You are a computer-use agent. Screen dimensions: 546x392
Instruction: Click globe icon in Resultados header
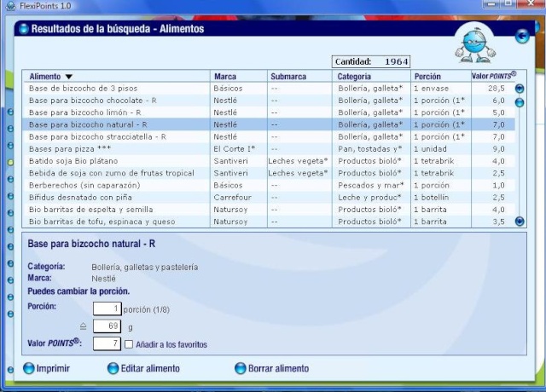pos(24,28)
